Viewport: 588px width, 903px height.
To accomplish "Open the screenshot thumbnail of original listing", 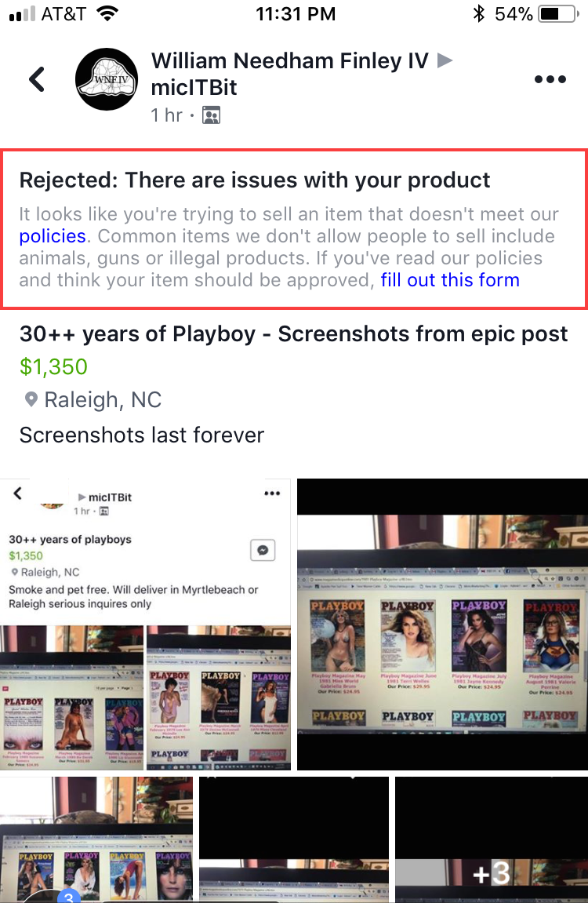I will pos(145,624).
